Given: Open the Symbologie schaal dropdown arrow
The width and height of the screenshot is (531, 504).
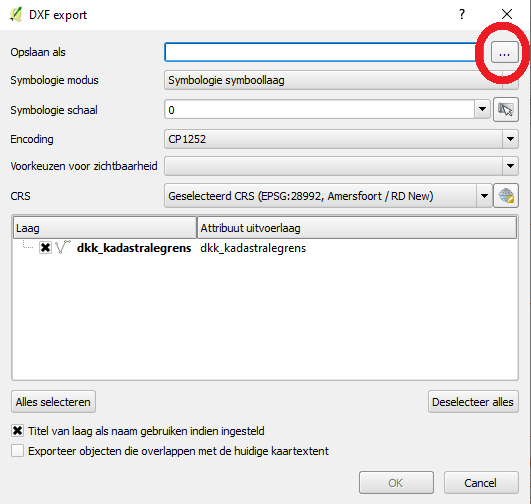Looking at the screenshot, I should click(x=482, y=109).
